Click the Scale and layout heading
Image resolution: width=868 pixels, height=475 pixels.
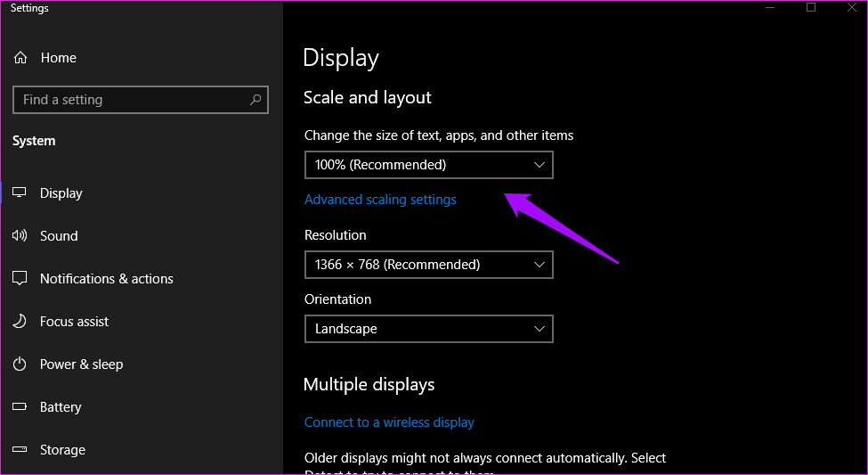368,97
